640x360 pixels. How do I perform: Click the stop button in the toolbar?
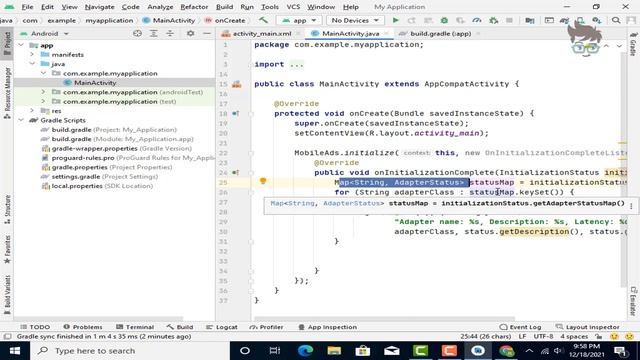coord(509,20)
